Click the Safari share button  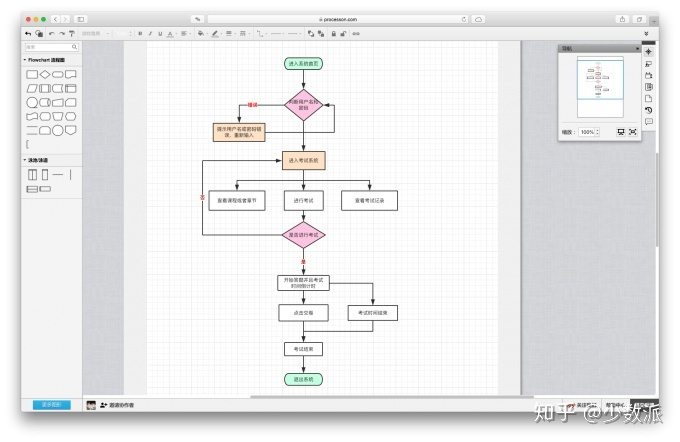(622, 19)
